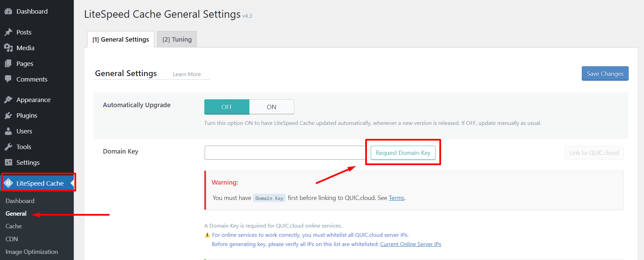The height and width of the screenshot is (260, 644).
Task: Click the Media icon in sidebar
Action: pyautogui.click(x=8, y=48)
